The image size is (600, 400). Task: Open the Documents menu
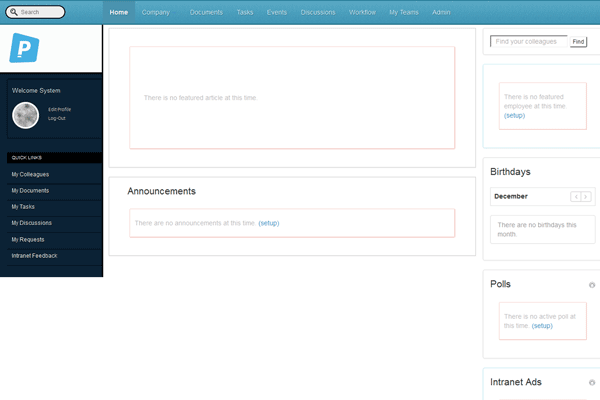point(206,12)
